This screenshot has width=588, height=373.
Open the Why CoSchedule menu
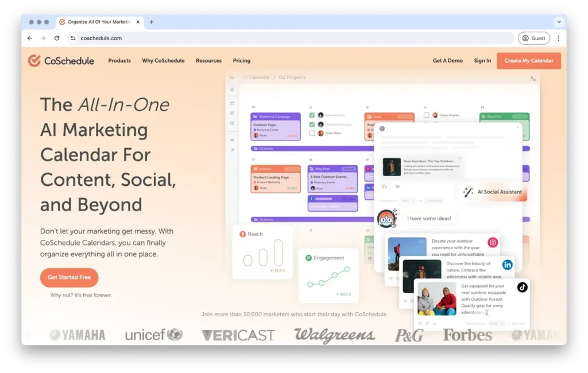[x=163, y=61]
